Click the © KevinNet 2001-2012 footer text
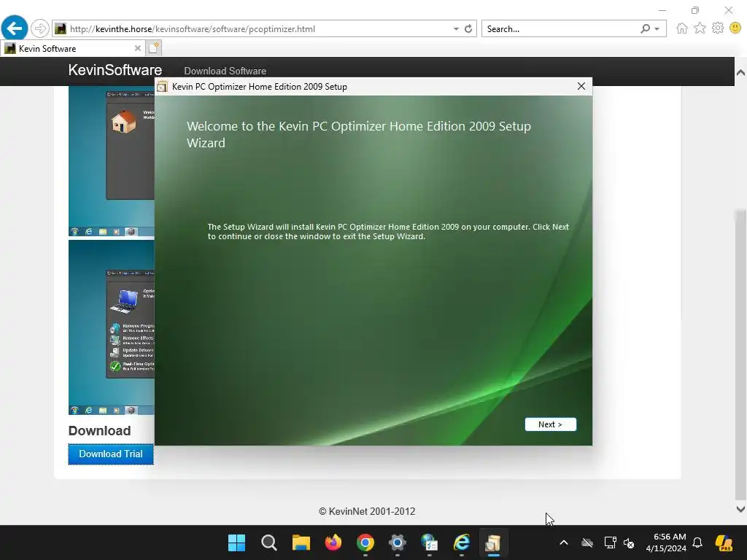 coord(367,511)
